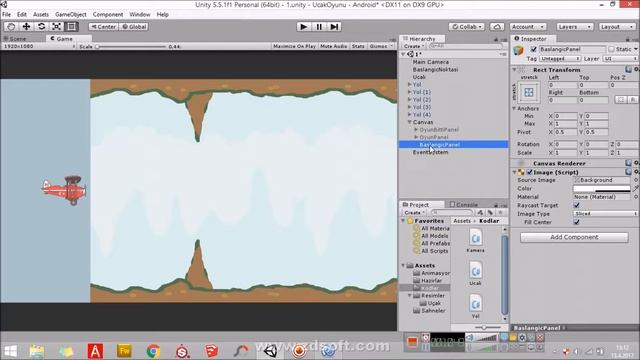Viewport: 640px width, 360px height.
Task: Select the Move tool
Action: click(26, 27)
